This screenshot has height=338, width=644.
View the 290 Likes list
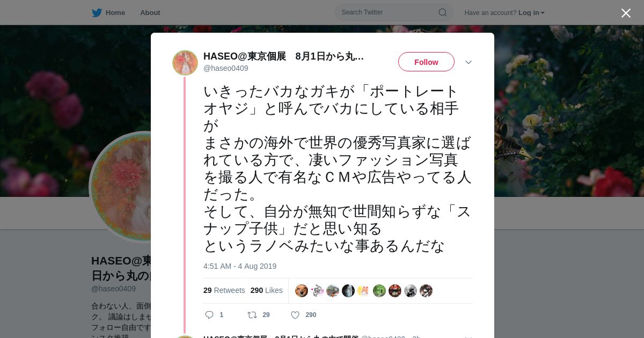pos(266,290)
